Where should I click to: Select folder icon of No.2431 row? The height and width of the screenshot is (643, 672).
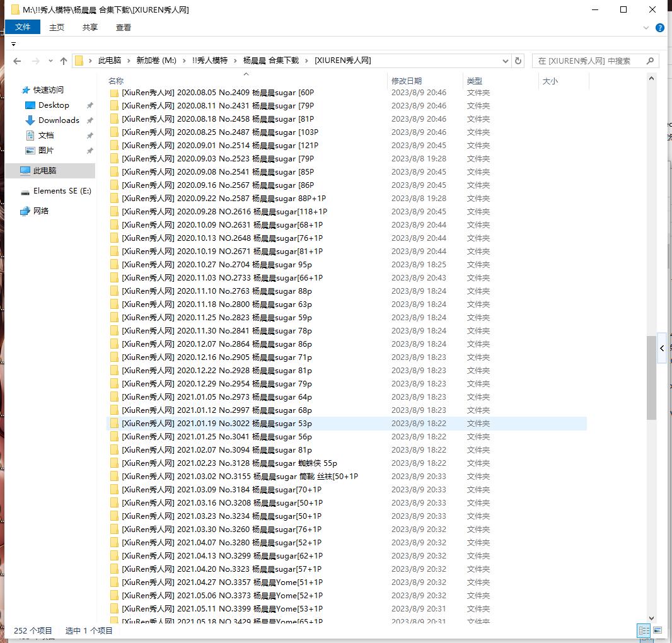[x=114, y=106]
